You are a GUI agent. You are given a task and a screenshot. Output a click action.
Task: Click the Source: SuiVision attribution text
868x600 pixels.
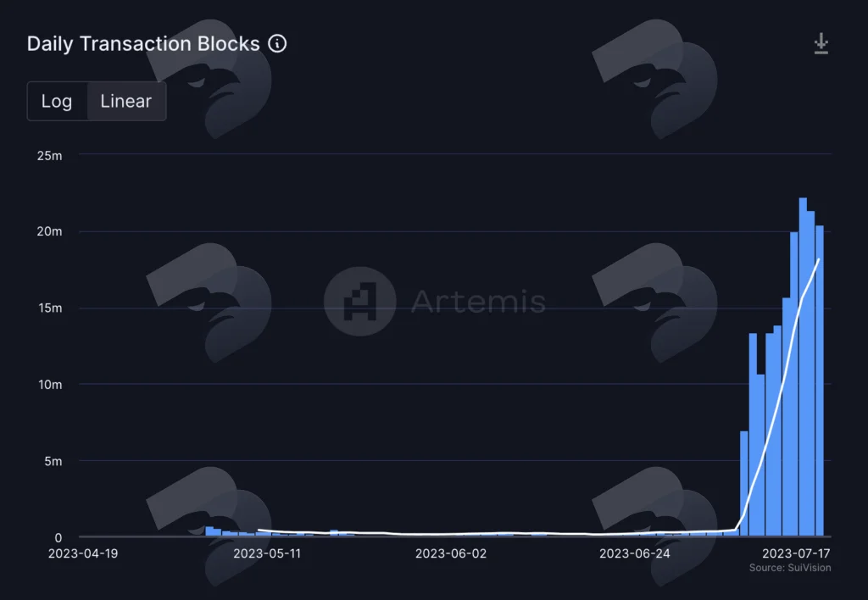pyautogui.click(x=790, y=568)
